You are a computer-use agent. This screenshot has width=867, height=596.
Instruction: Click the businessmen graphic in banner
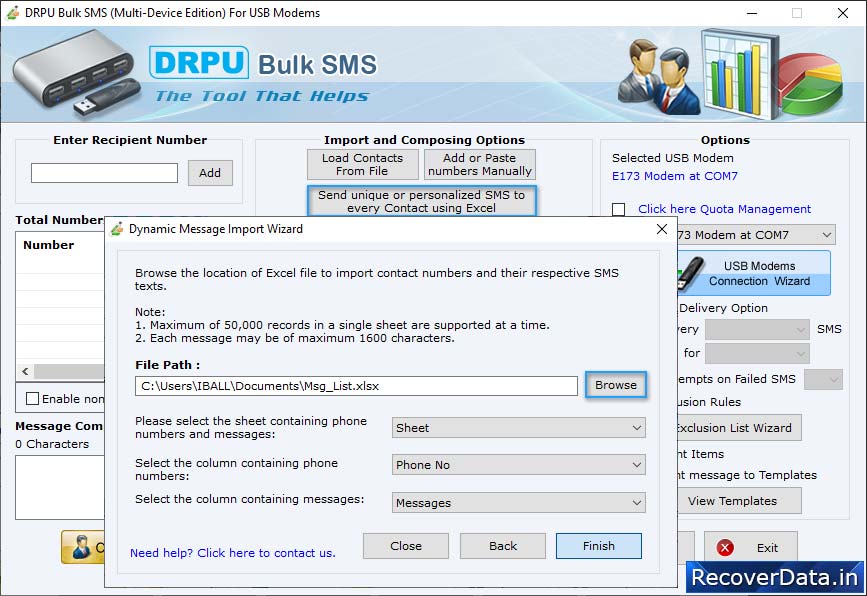click(x=659, y=77)
